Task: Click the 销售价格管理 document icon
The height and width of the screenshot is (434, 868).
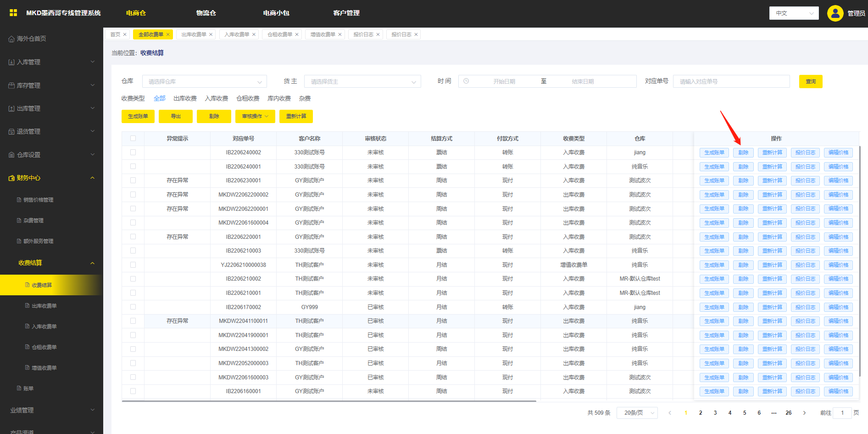Action: (19, 200)
